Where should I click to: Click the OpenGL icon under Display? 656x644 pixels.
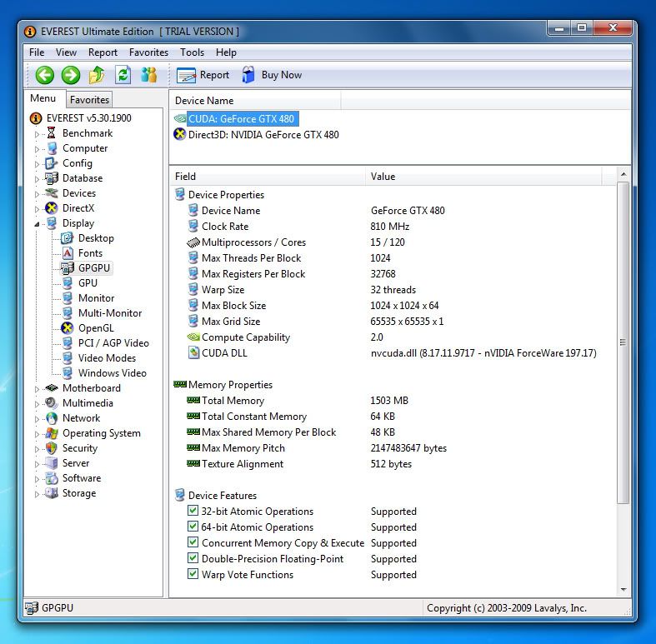click(x=67, y=328)
